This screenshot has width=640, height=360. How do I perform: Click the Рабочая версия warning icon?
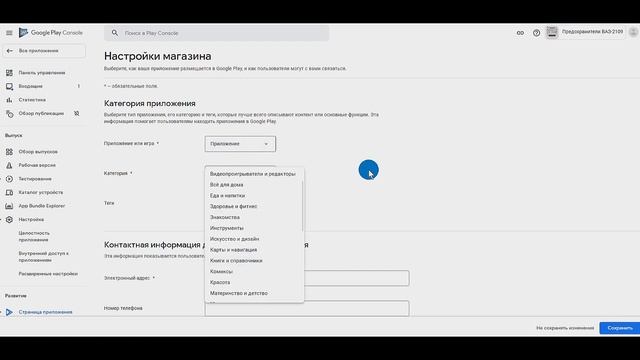pos(9,165)
